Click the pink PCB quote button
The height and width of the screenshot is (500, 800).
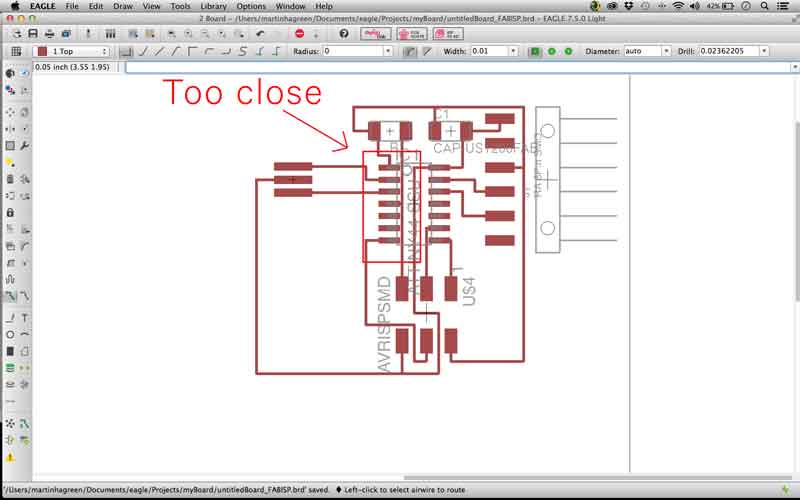pyautogui.click(x=412, y=34)
